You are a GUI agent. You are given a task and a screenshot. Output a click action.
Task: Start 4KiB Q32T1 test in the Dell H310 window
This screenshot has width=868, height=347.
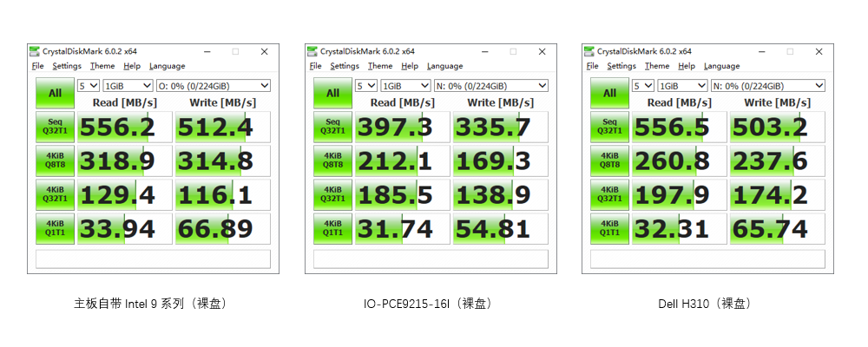click(609, 194)
